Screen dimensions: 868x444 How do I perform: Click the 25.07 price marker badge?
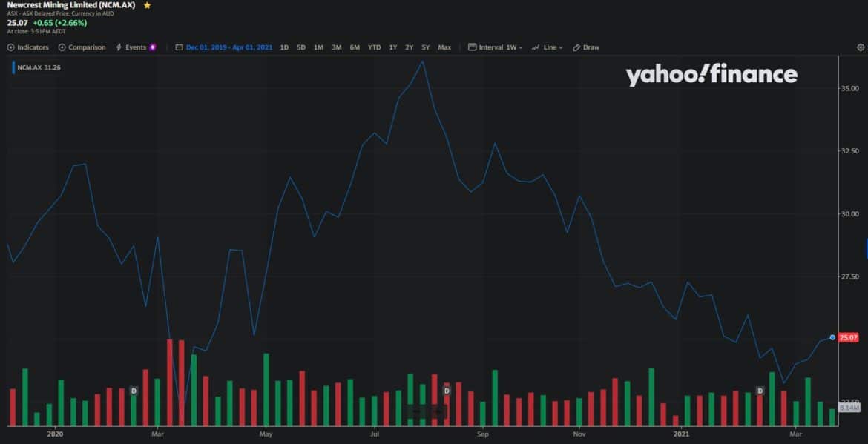[x=850, y=338]
